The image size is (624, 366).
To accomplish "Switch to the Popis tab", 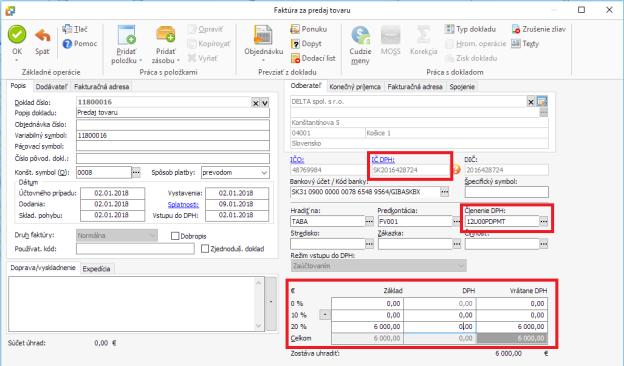I will pos(18,86).
